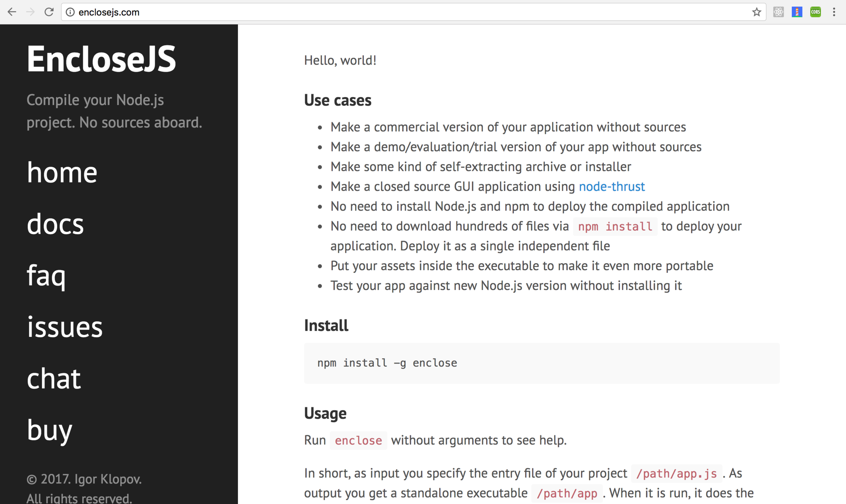Click the Use cases heading

[338, 100]
